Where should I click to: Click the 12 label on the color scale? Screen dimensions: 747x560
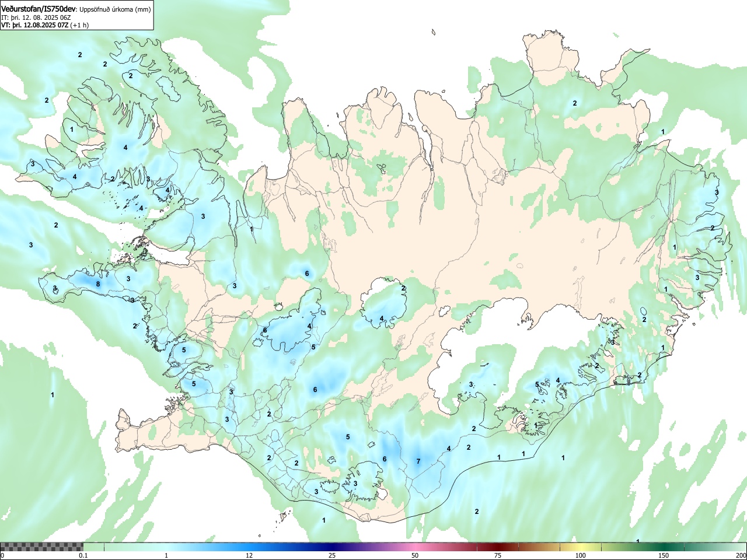click(249, 555)
